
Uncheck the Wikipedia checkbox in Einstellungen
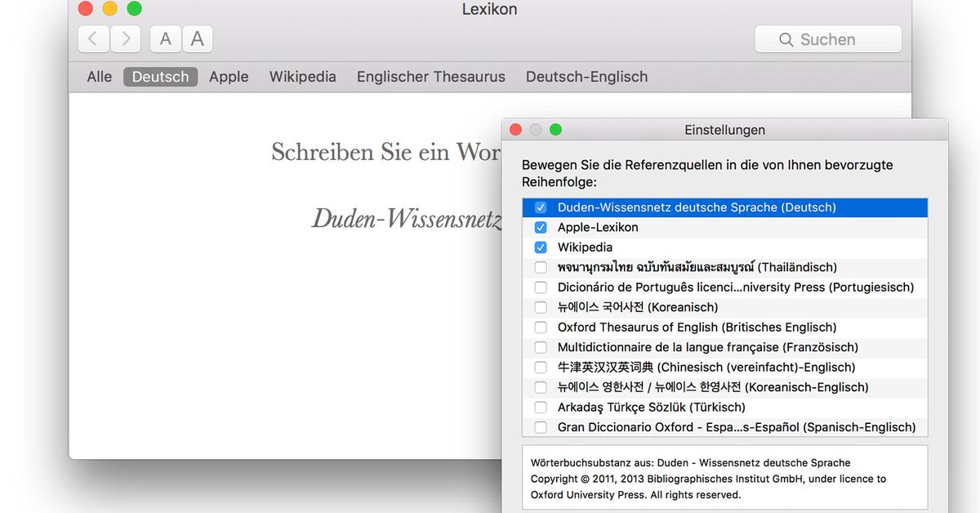coord(541,248)
